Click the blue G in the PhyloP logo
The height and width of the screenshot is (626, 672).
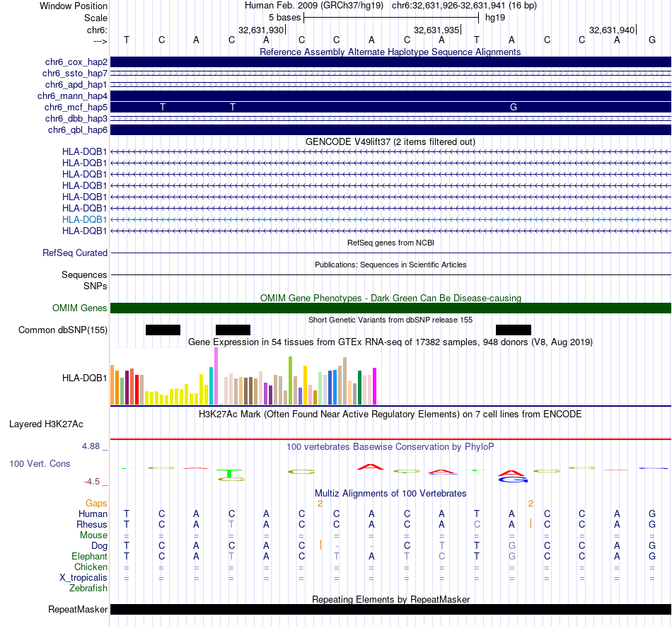514,480
